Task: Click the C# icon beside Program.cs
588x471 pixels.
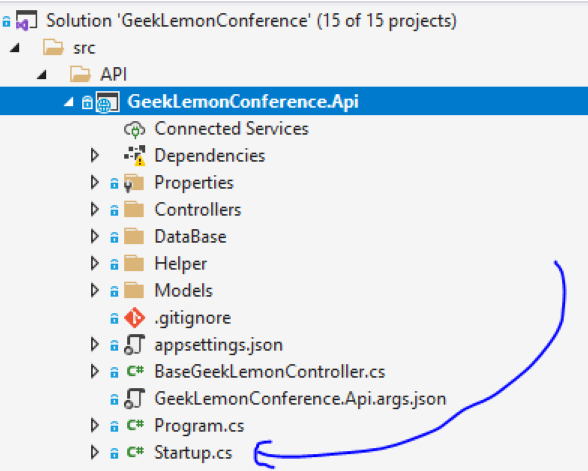Action: [x=135, y=425]
